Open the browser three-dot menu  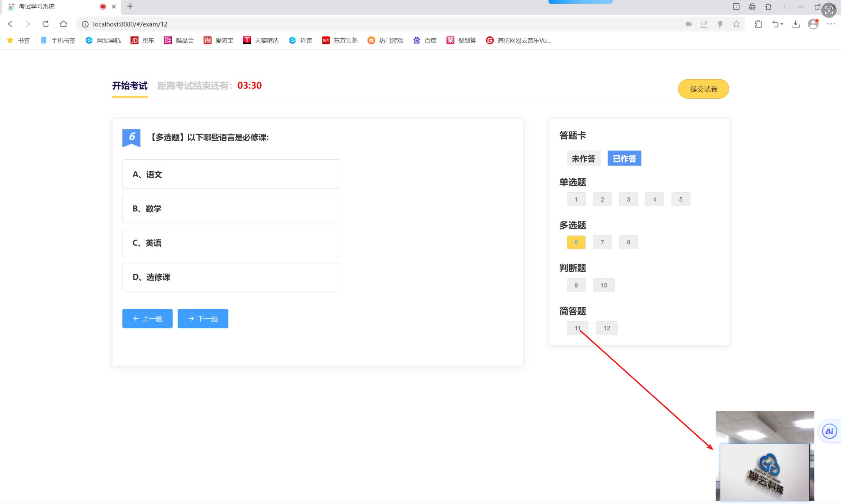[x=831, y=24]
